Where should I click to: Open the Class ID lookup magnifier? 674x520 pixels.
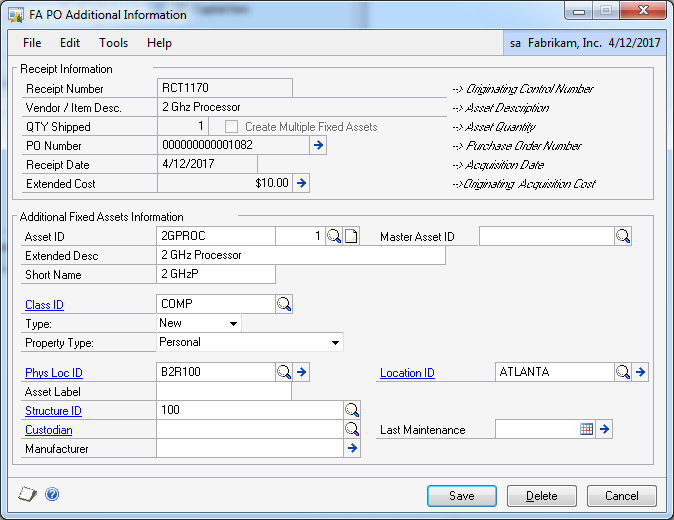[x=284, y=304]
